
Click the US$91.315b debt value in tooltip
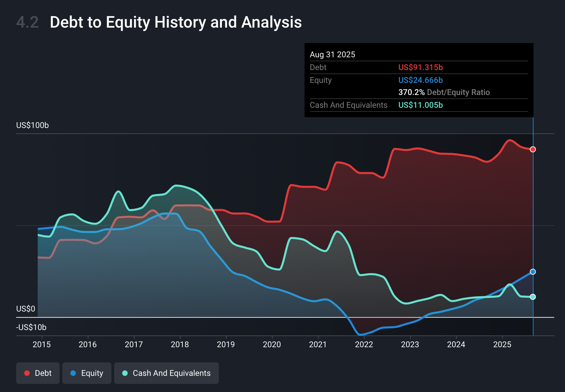421,67
